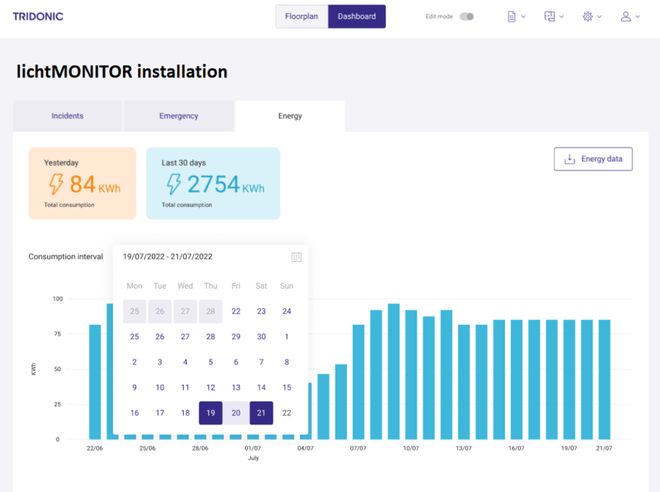Select the Energy tab
The width and height of the screenshot is (660, 492).
click(290, 116)
